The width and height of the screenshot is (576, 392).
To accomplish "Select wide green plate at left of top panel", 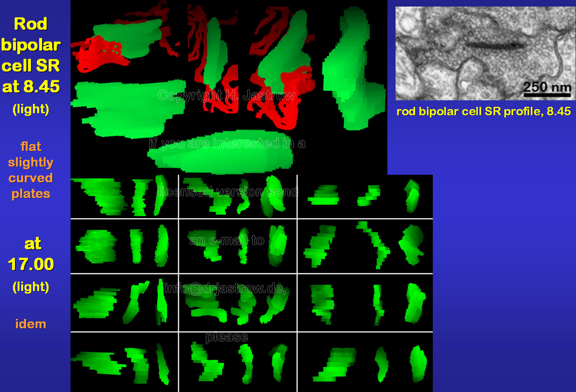I will click(x=129, y=108).
